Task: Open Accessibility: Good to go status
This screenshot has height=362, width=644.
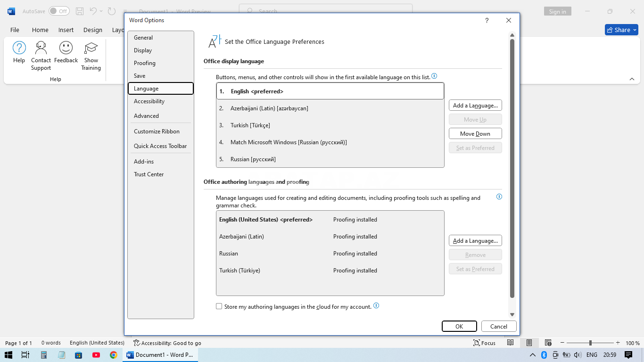Action: pos(167,343)
